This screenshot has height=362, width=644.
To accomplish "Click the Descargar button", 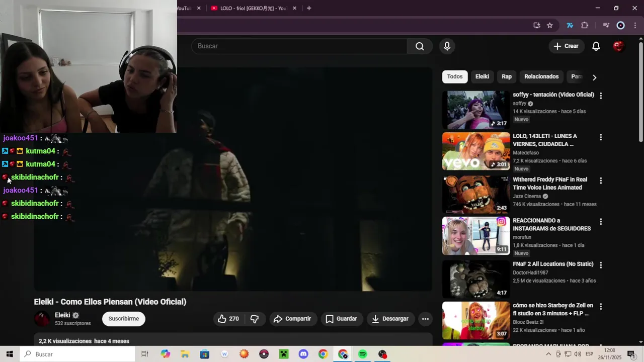I will click(390, 319).
